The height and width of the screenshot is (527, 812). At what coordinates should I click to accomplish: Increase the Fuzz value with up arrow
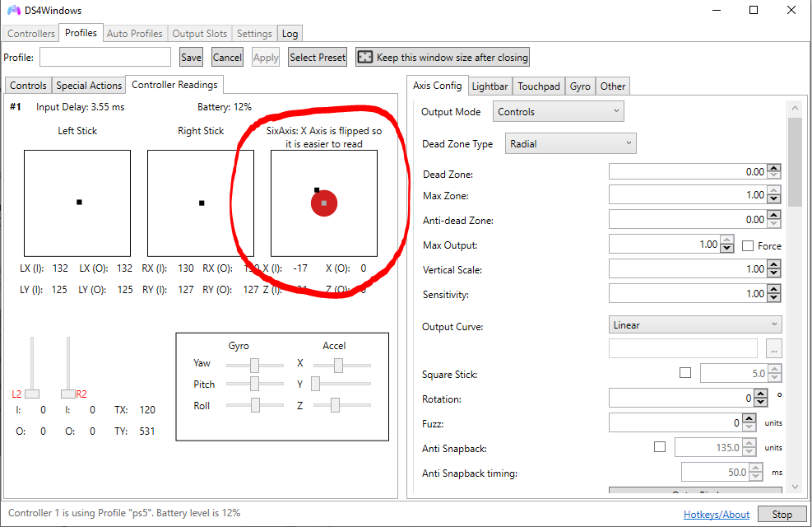[x=749, y=418]
